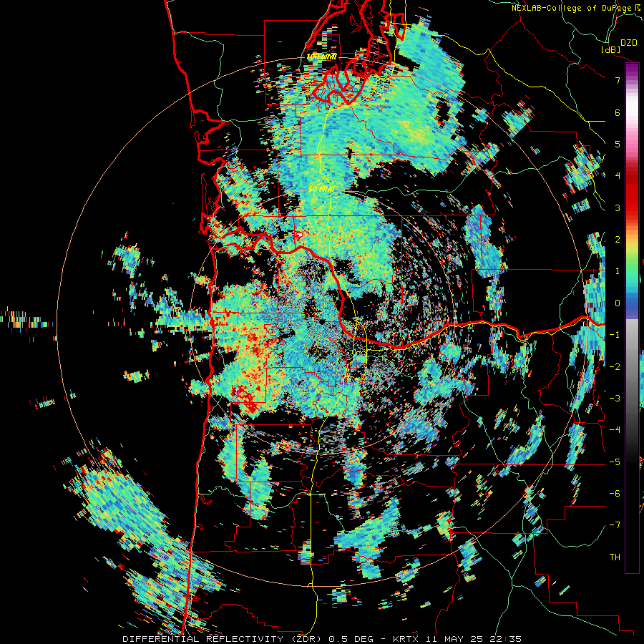This screenshot has width=644, height=644.
Task: Click the 2 value on the color scale
Action: coord(618,240)
